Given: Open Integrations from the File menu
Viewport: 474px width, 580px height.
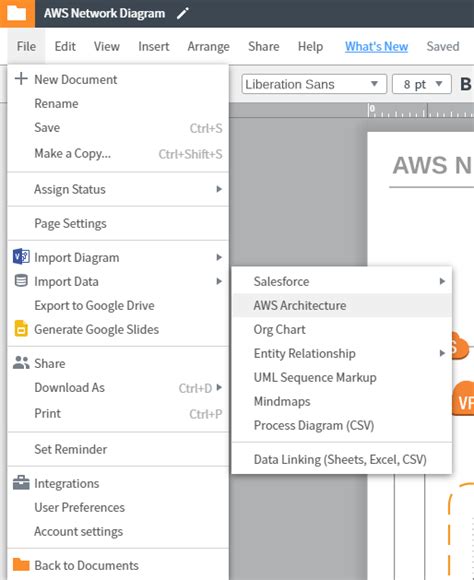Looking at the screenshot, I should [118, 483].
